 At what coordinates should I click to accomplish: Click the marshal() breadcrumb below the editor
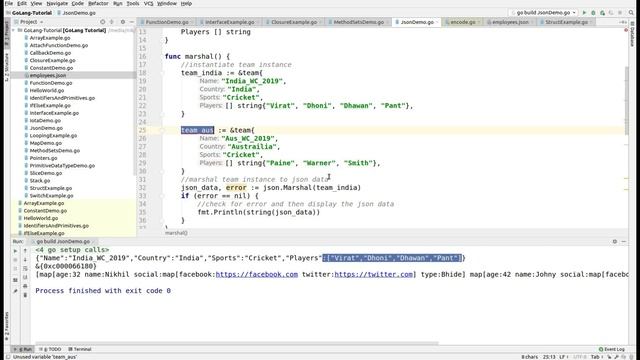tap(176, 233)
